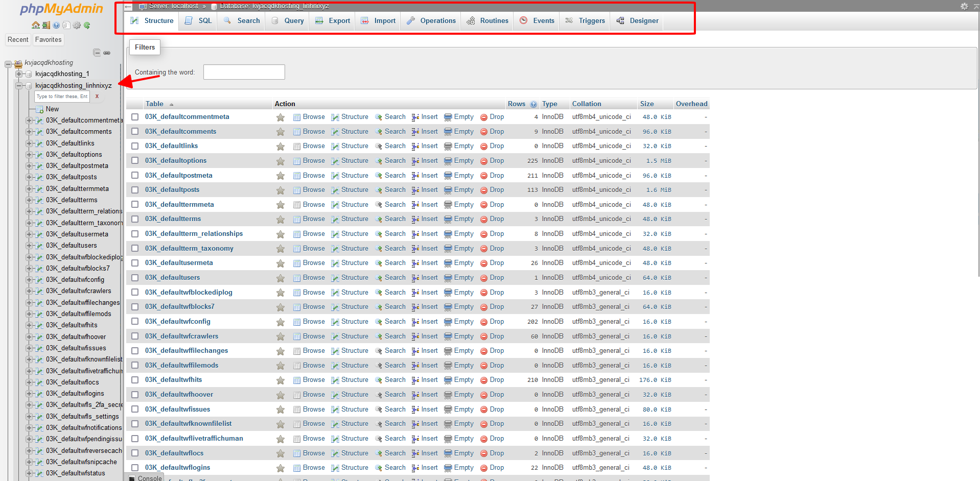Tick the checkbox for 03K_defaultcomments
Screen dimensions: 980x481
pyautogui.click(x=135, y=131)
